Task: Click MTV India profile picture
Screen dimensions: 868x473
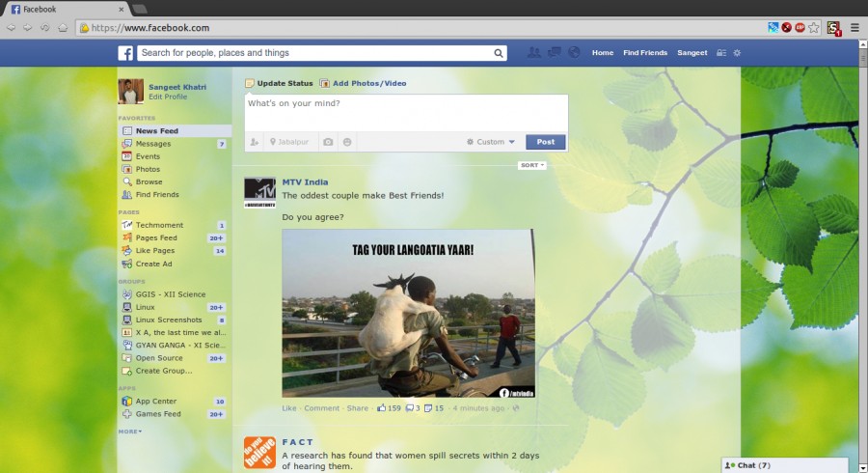Action: pyautogui.click(x=259, y=193)
